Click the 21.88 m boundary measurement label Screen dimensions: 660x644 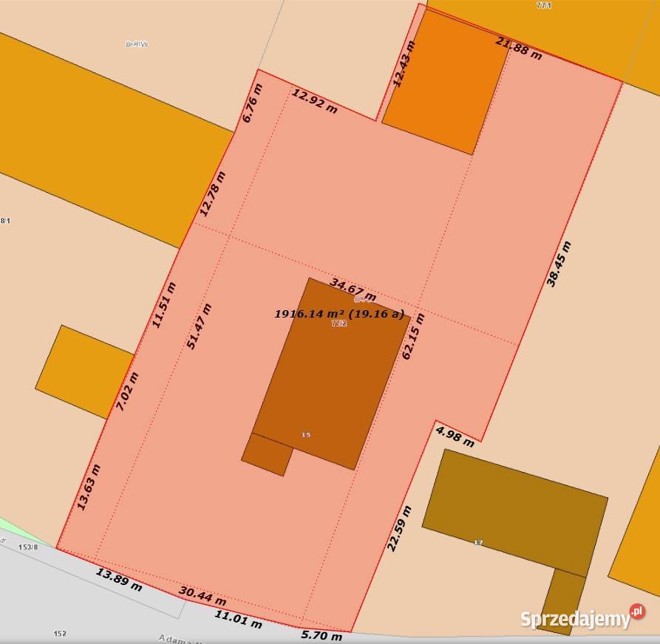[519, 49]
